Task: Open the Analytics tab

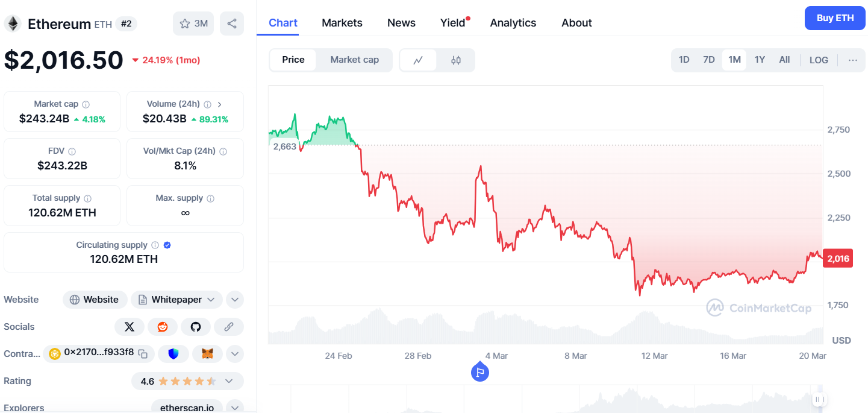Action: coord(513,23)
